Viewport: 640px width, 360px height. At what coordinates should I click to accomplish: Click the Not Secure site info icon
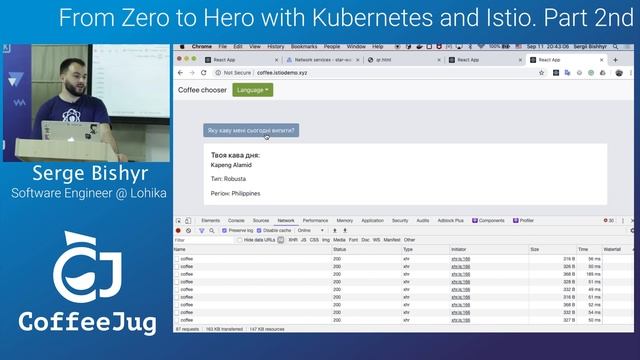click(218, 73)
